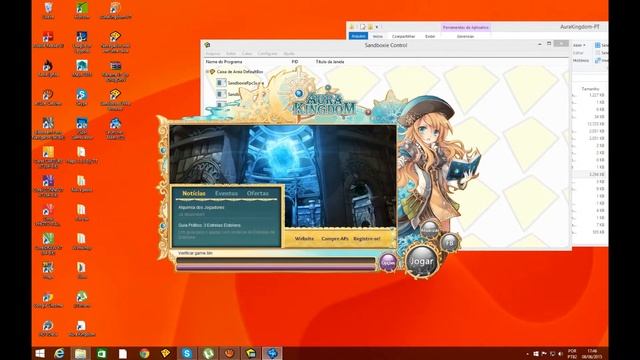Open the Guia Prático 3 Estrelas news item
The height and width of the screenshot is (360, 640).
tap(209, 225)
